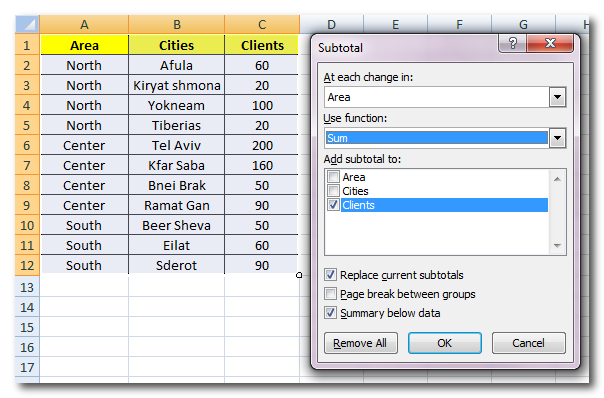The image size is (604, 398).
Task: Select column F header
Action: click(459, 24)
